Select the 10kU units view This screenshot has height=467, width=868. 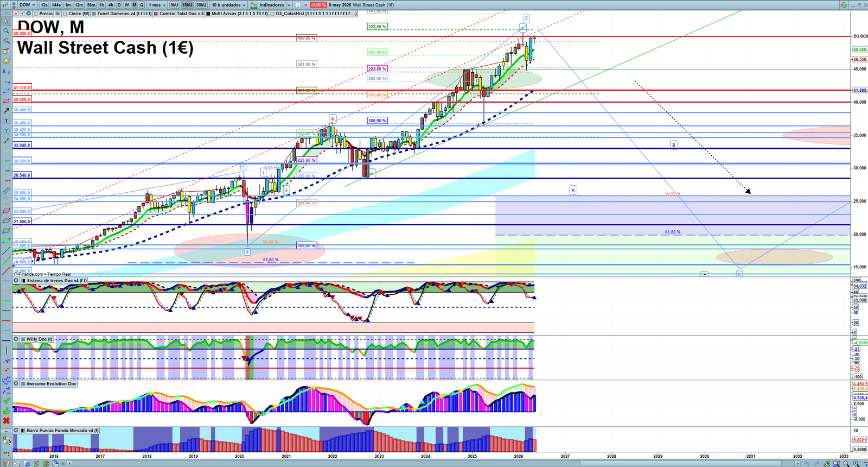pos(187,5)
